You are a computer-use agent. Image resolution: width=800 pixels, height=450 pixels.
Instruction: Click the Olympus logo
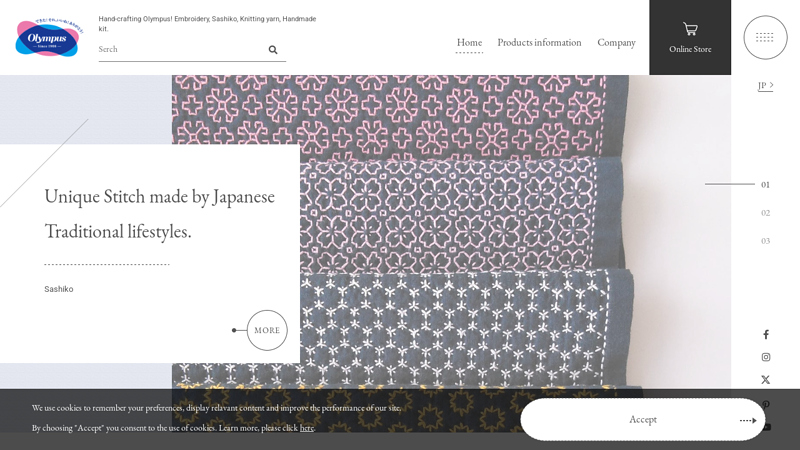coord(49,37)
